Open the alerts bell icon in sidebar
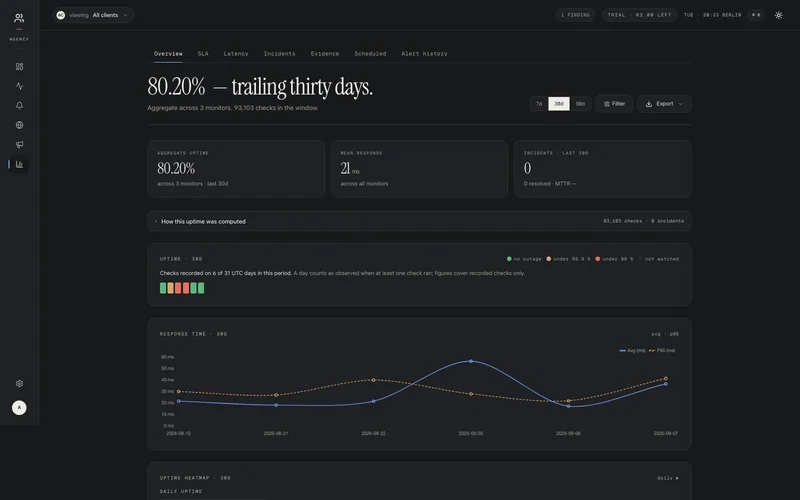This screenshot has width=800, height=500. pos(19,105)
